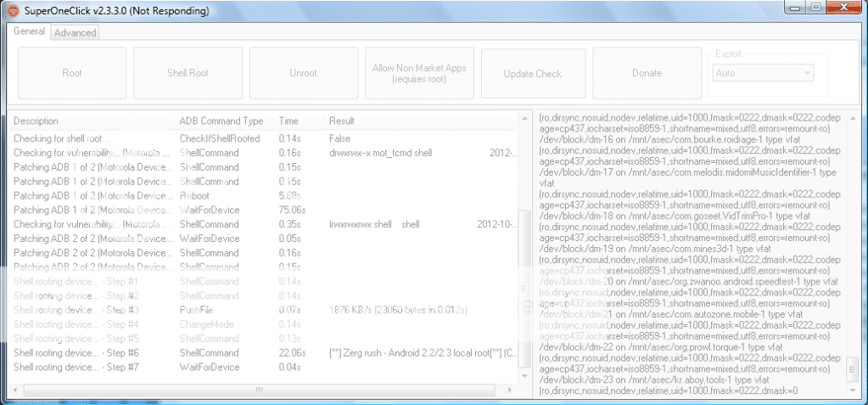This screenshot has width=868, height=405.
Task: Click the com.mines3d-1 output line
Action: click(x=655, y=248)
